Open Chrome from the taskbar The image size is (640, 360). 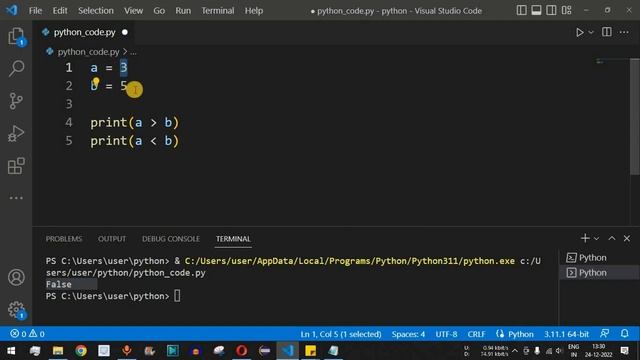[x=81, y=351]
